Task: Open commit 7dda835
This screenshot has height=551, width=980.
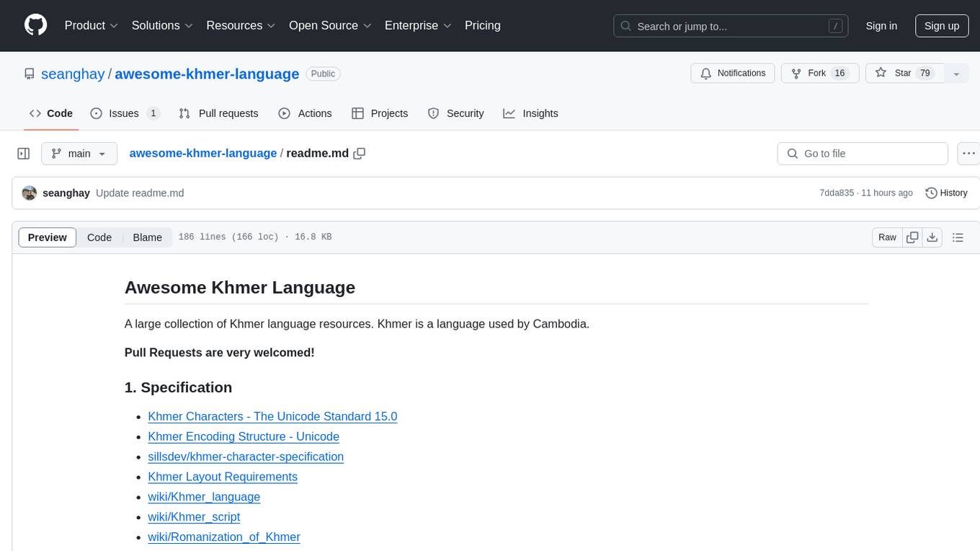Action: [837, 193]
